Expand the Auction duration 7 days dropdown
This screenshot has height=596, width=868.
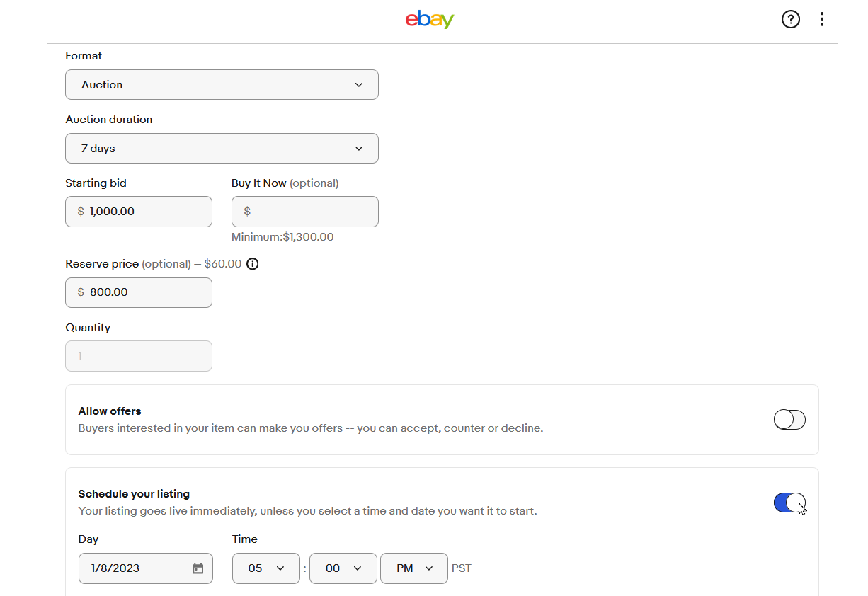222,149
